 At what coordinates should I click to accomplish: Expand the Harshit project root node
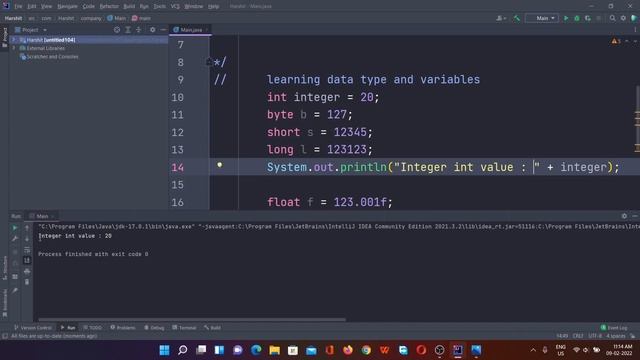[14, 40]
